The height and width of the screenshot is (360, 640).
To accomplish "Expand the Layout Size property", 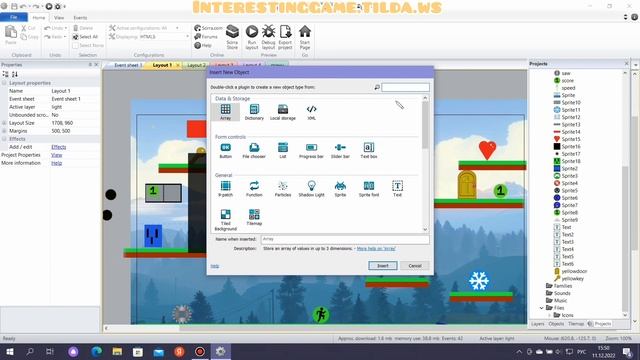I will click(x=4, y=123).
